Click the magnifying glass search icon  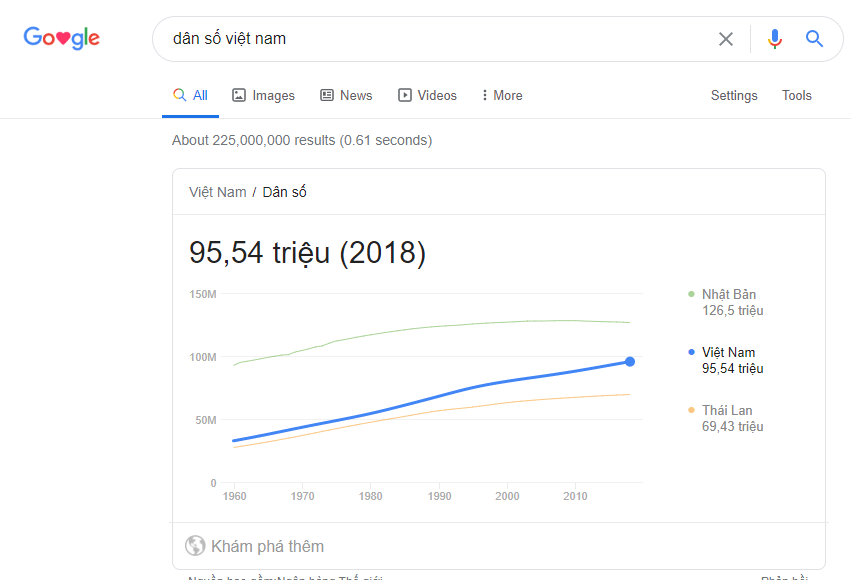coord(813,38)
